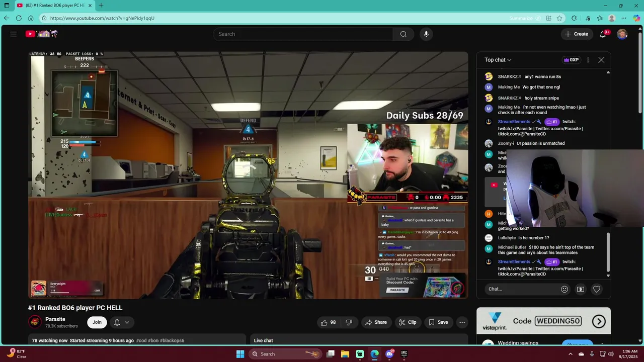Click the Clip button

point(408,322)
